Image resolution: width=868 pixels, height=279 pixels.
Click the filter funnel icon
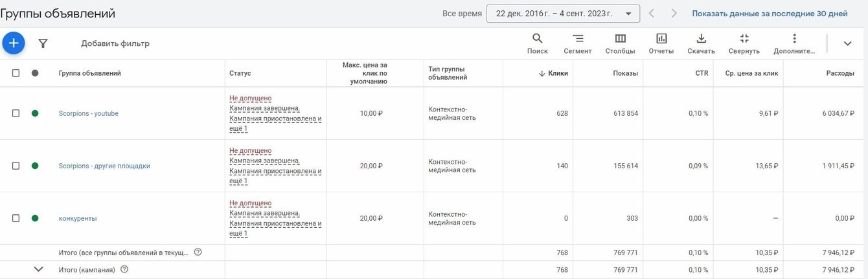pyautogui.click(x=43, y=43)
